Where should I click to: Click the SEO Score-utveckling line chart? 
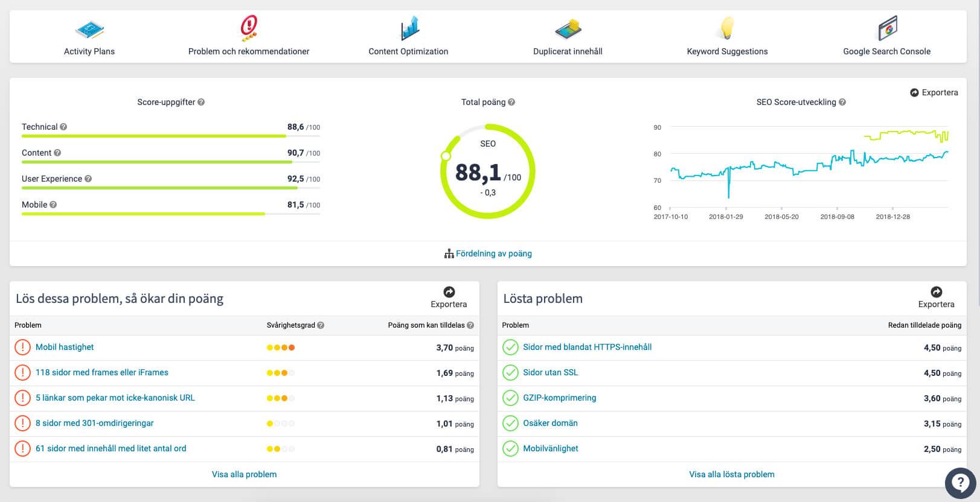809,167
